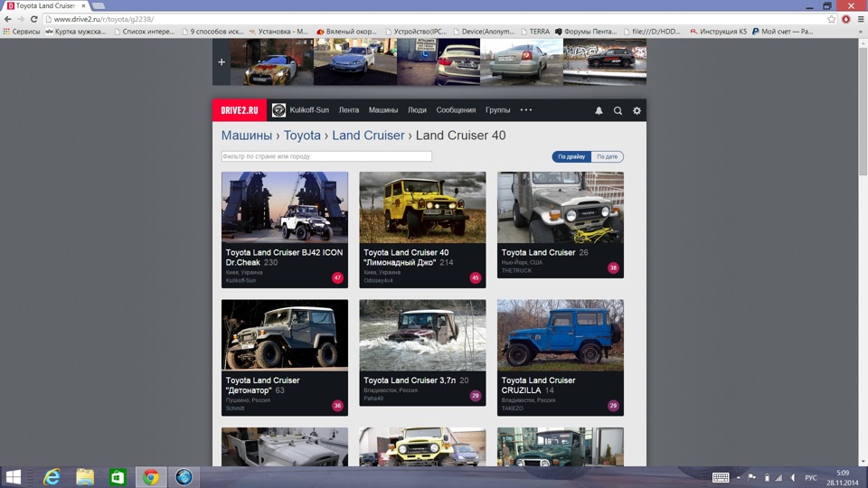
Task: Go back with the browser back arrow
Action: 8,19
